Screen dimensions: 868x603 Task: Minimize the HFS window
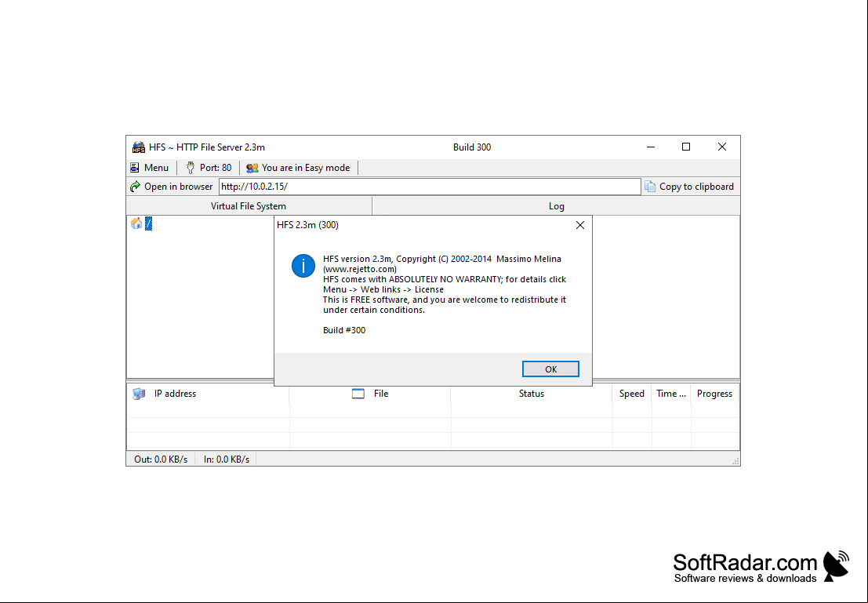tap(651, 147)
